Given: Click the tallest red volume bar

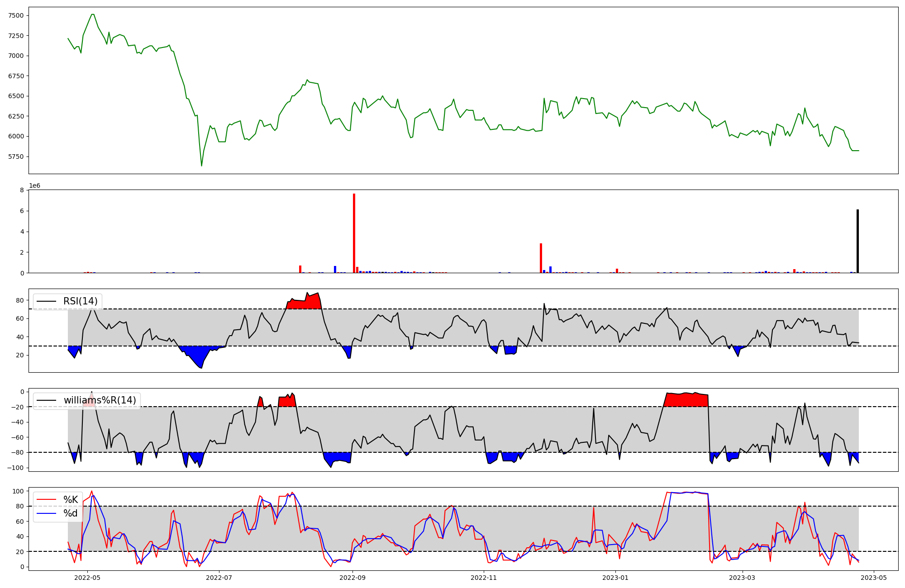Looking at the screenshot, I should pos(354,233).
